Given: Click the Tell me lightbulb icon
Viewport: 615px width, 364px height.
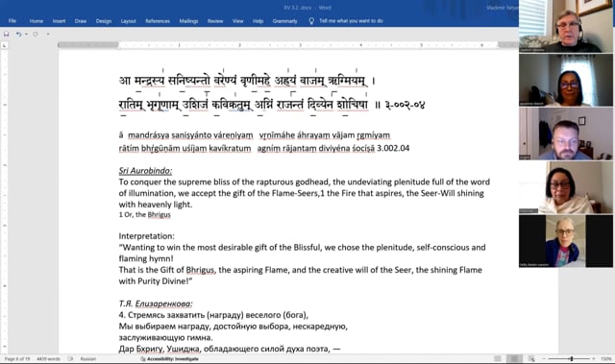Looking at the screenshot, I should [x=311, y=21].
